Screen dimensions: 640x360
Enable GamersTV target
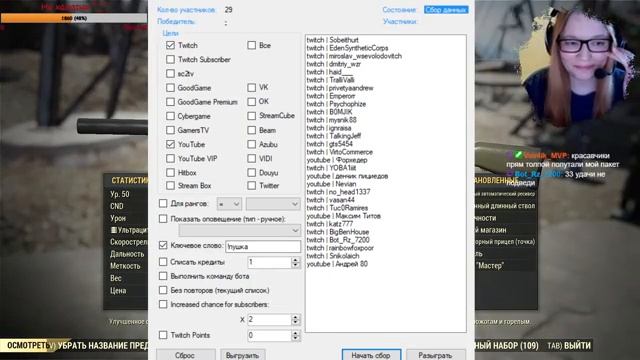tap(170, 130)
